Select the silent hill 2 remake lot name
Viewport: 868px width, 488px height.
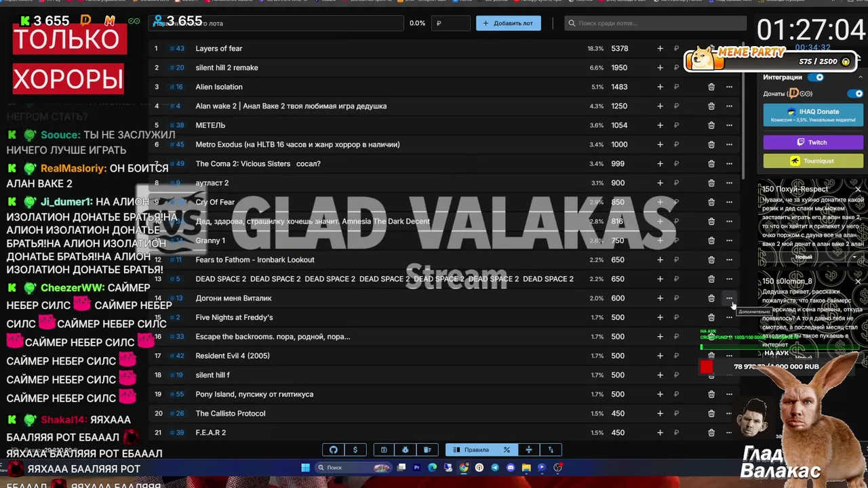227,68
